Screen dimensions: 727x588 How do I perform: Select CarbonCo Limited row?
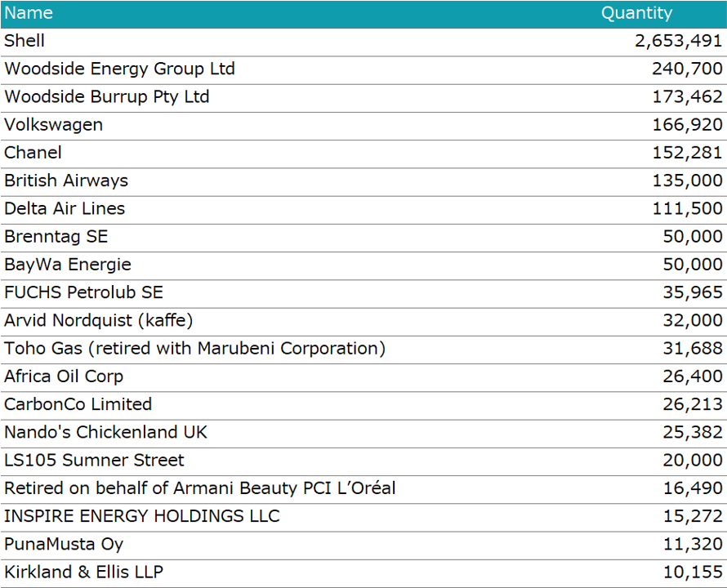78,404
